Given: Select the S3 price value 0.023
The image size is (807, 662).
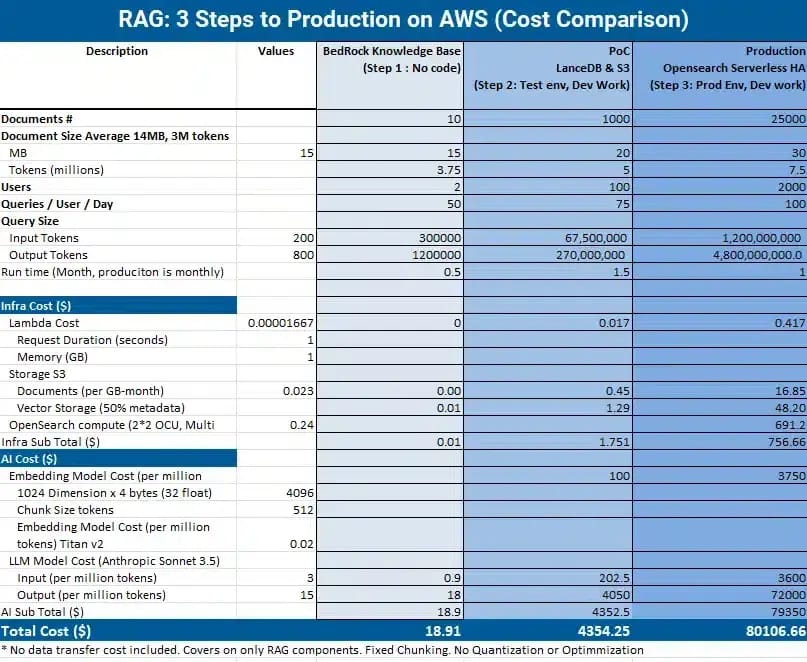Looking at the screenshot, I should pos(298,391).
